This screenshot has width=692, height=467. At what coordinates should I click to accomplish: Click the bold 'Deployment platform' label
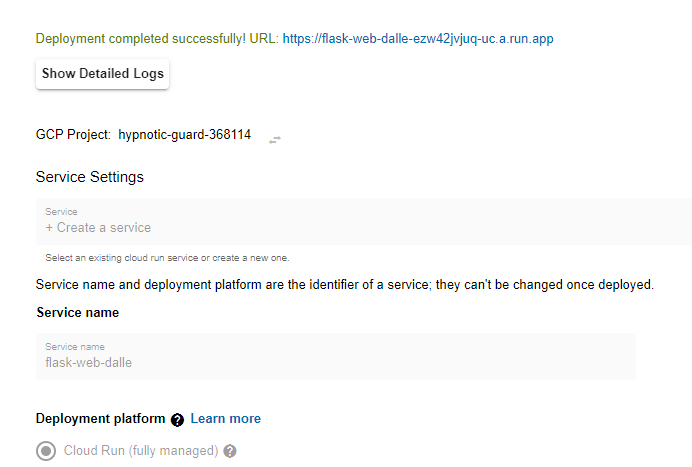pos(99,419)
